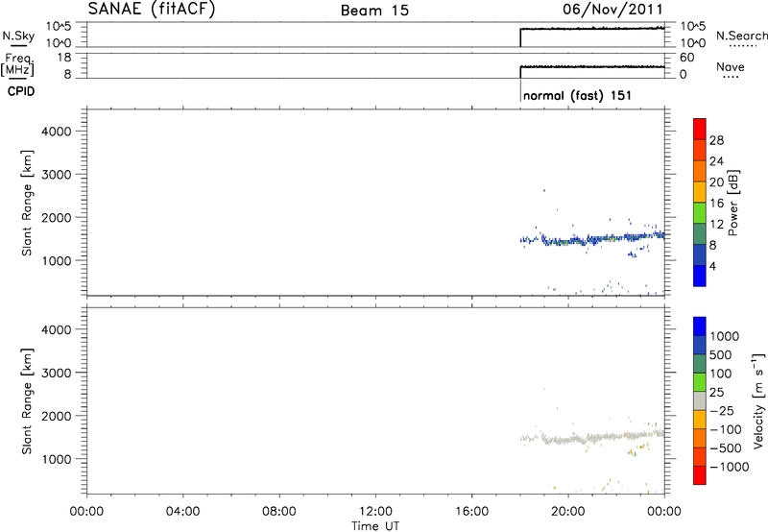Click the date 06/Nov/2011
768x532 pixels.
click(612, 10)
